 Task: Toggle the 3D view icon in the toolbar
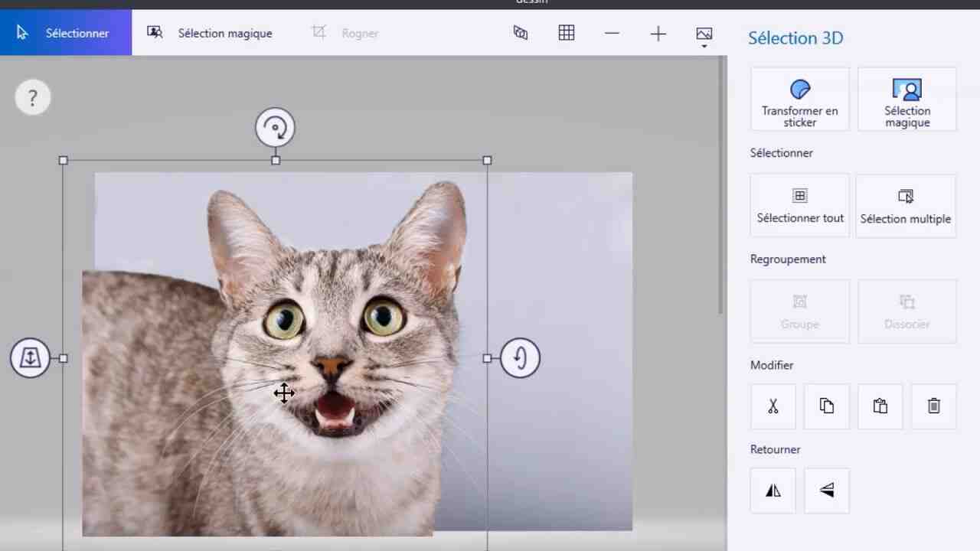pyautogui.click(x=521, y=33)
